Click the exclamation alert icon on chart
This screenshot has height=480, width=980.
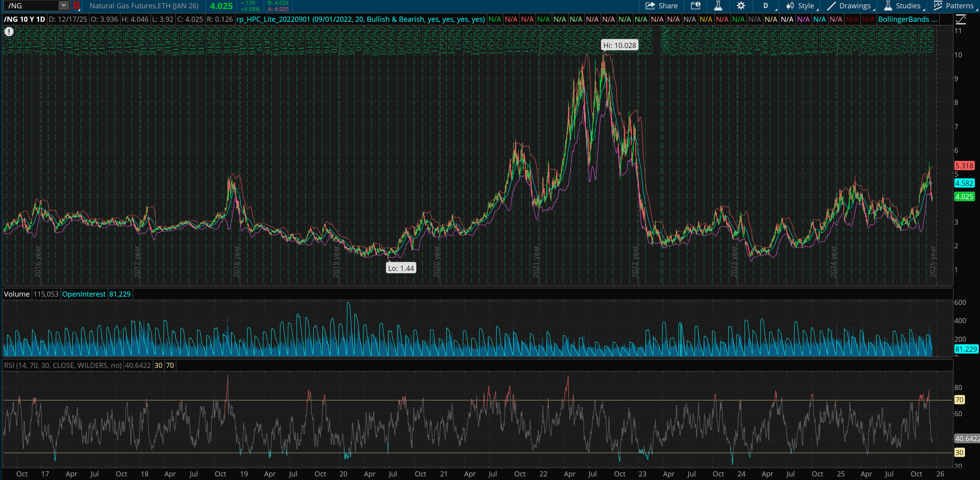point(9,32)
